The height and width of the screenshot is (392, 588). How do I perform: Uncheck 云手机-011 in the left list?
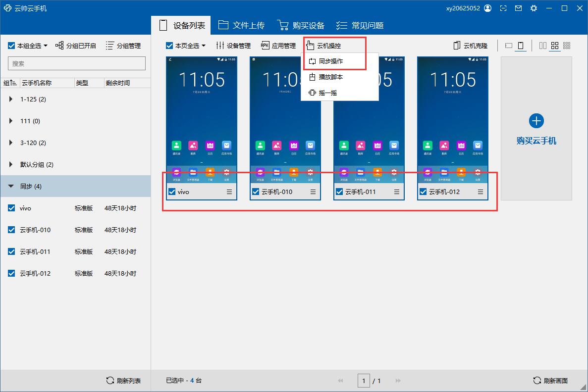[x=11, y=251]
